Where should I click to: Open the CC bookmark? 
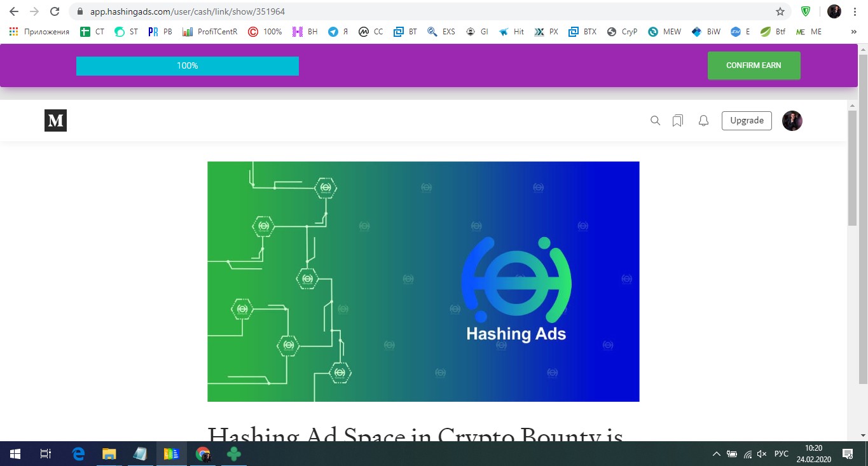[x=371, y=32]
